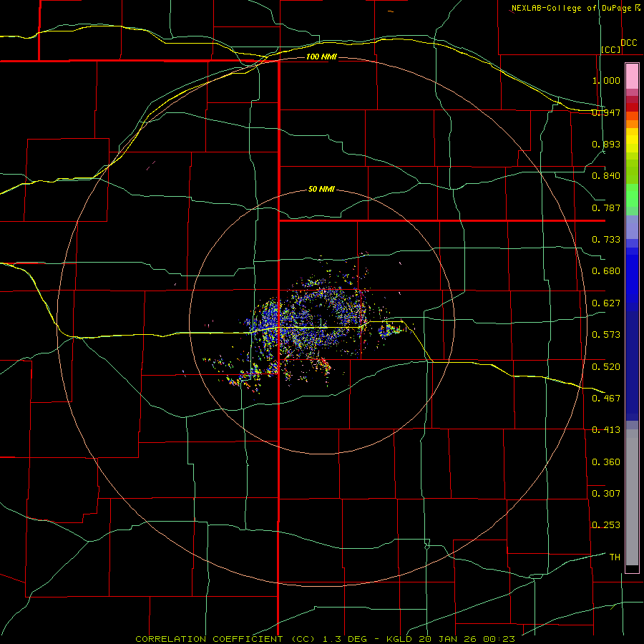
Task: Click the 0.573 scale value
Action: [606, 335]
